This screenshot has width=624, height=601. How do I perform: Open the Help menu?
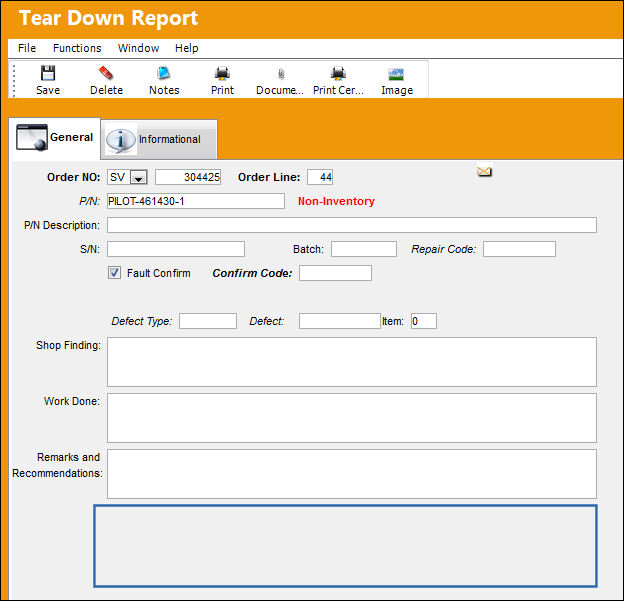click(x=187, y=48)
